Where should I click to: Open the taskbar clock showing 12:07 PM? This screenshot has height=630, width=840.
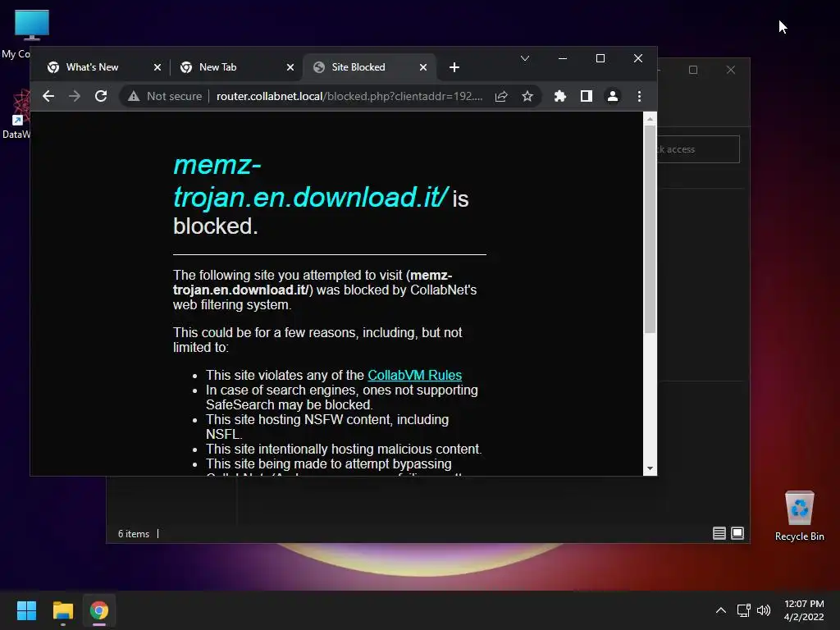(x=804, y=610)
